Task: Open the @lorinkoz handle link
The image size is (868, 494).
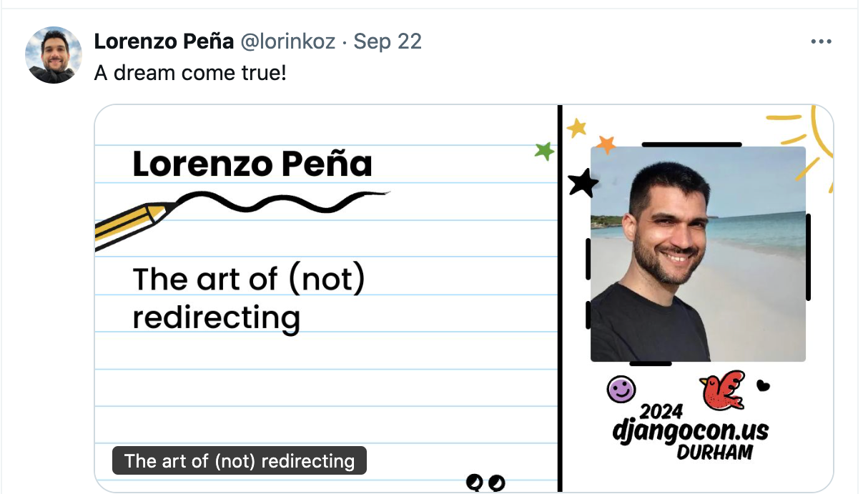Action: (x=287, y=41)
